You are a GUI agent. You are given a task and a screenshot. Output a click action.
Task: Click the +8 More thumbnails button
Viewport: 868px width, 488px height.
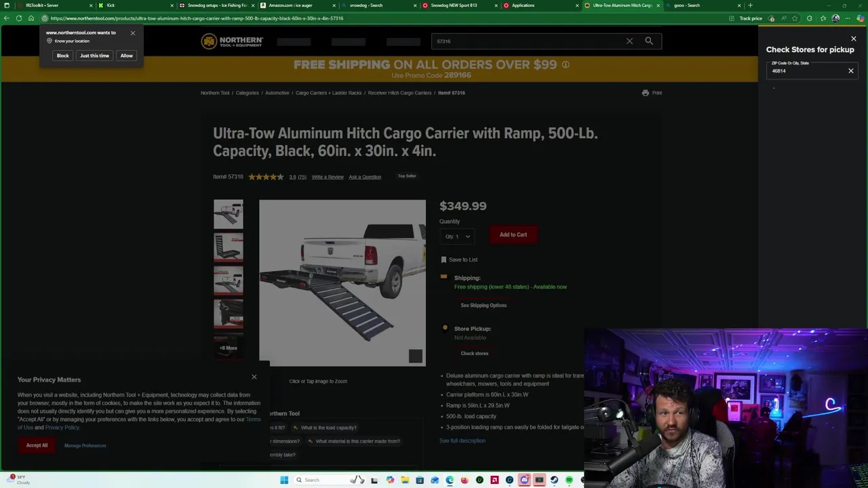(229, 348)
